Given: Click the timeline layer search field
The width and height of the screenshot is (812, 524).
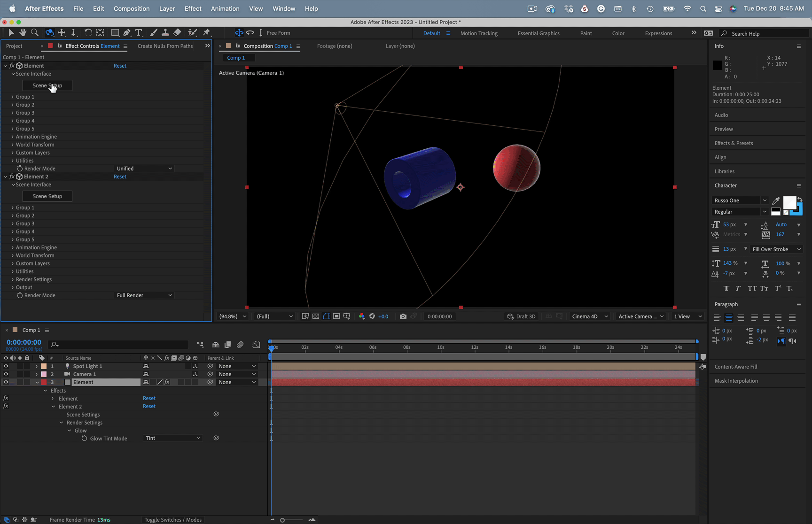Looking at the screenshot, I should [118, 345].
